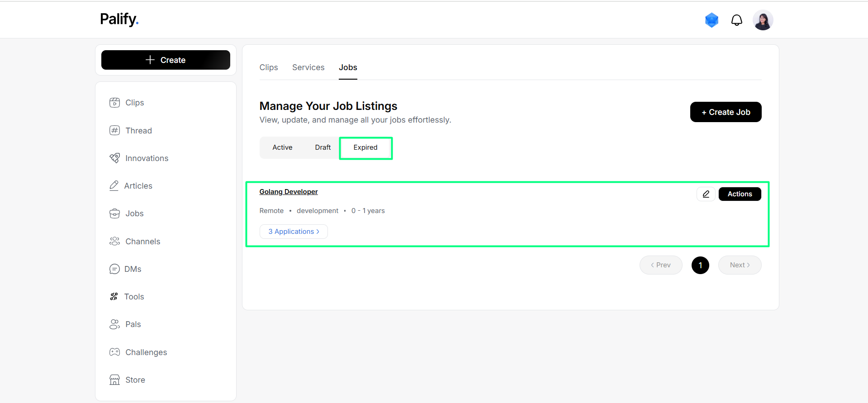Select Challenges gamepad icon in sidebar
The width and height of the screenshot is (868, 403).
(x=114, y=352)
